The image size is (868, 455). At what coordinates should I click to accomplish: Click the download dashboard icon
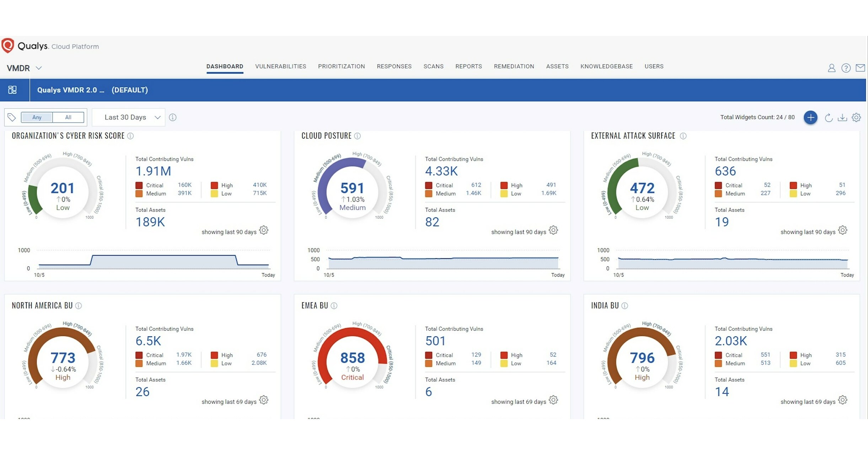[x=842, y=118]
